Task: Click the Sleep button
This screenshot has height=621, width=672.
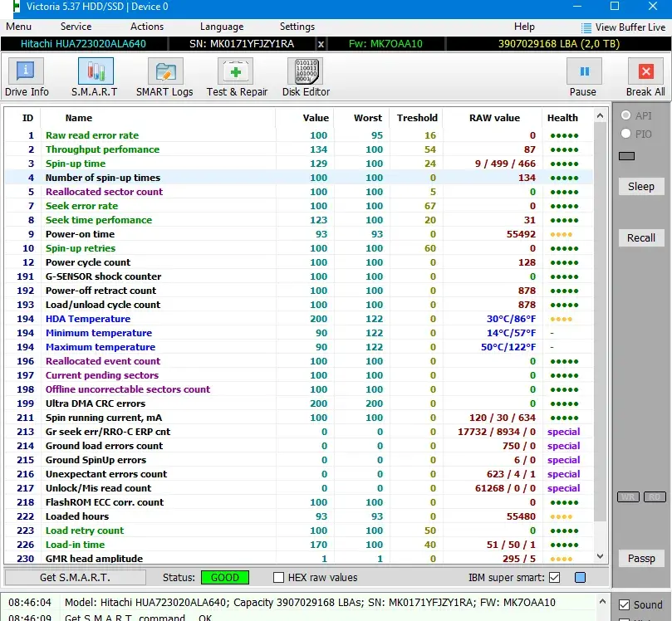Action: point(641,186)
